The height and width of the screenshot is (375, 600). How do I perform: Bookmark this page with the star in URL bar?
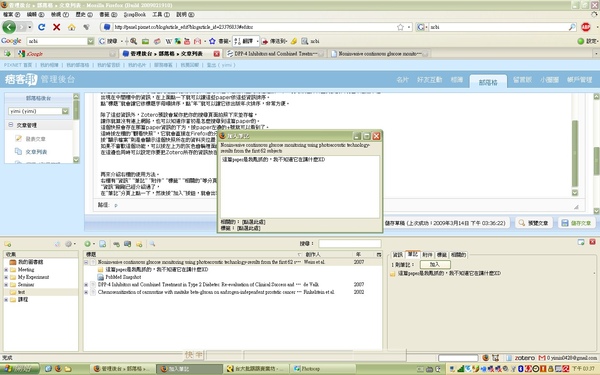(x=400, y=27)
